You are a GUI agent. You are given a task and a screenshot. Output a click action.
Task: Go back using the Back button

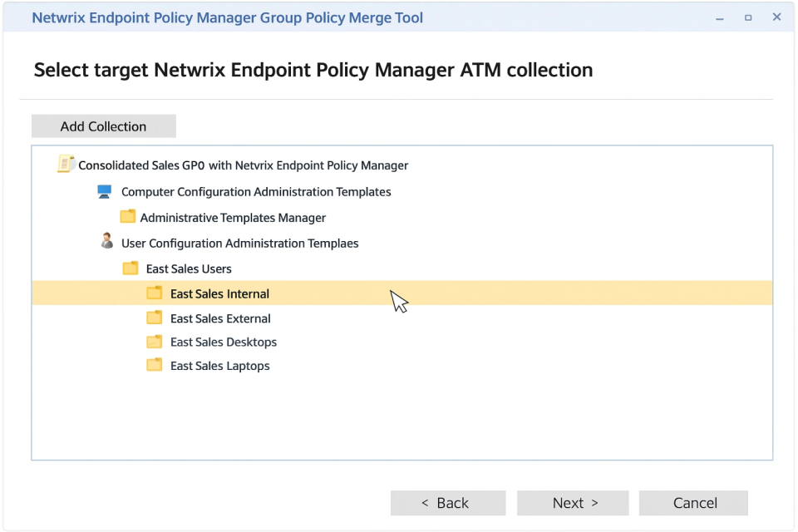448,502
